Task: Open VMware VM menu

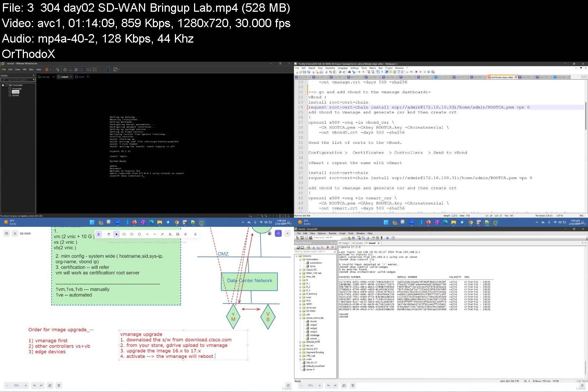Action: click(24, 69)
